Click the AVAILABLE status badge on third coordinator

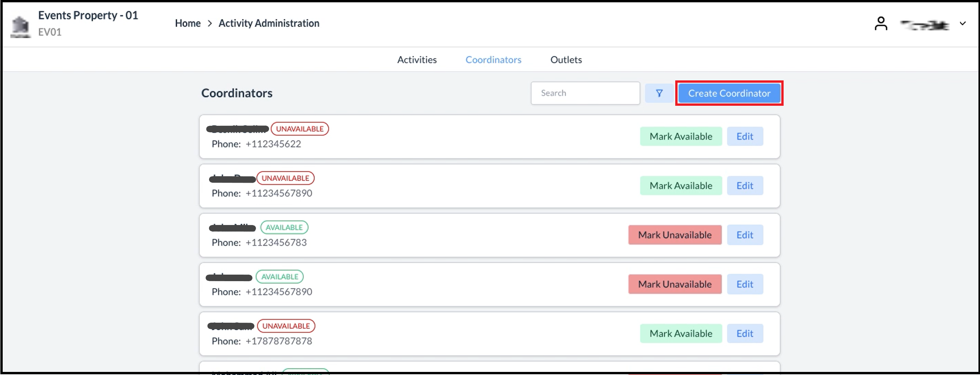pos(284,227)
